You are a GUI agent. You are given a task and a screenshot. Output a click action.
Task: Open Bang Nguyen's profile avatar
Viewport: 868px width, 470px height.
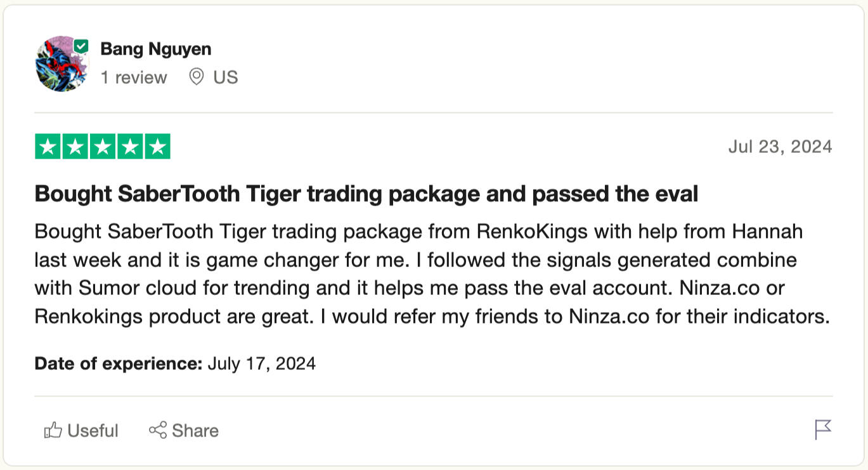pos(60,64)
